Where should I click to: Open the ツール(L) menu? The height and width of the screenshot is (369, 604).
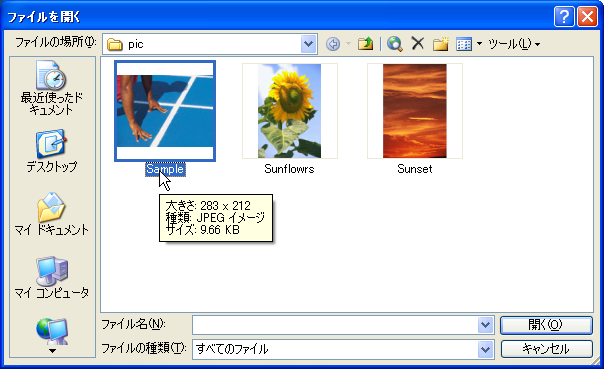pyautogui.click(x=514, y=44)
